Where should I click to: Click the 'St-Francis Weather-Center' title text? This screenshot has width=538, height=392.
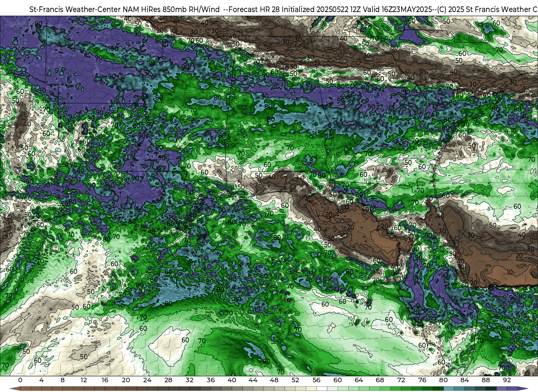[x=75, y=10]
